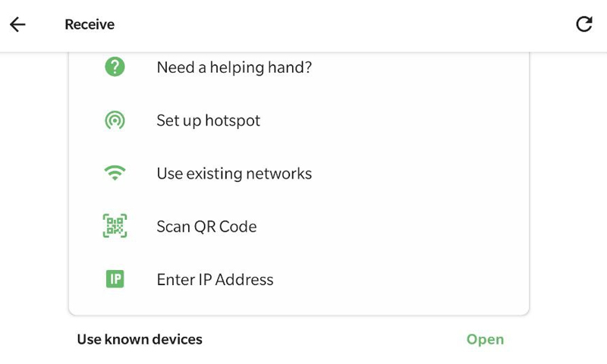Click empty space right of "Scan QR Code"
Viewport: 607px width, 364px height.
(x=395, y=226)
